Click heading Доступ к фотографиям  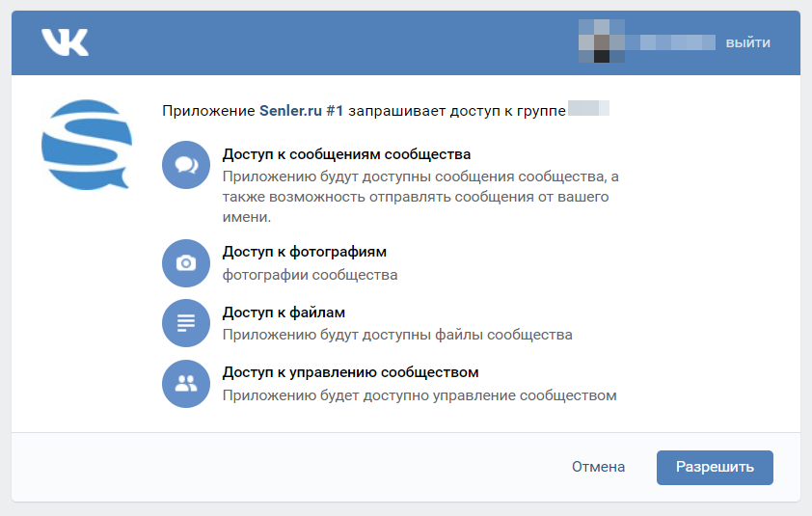click(305, 252)
